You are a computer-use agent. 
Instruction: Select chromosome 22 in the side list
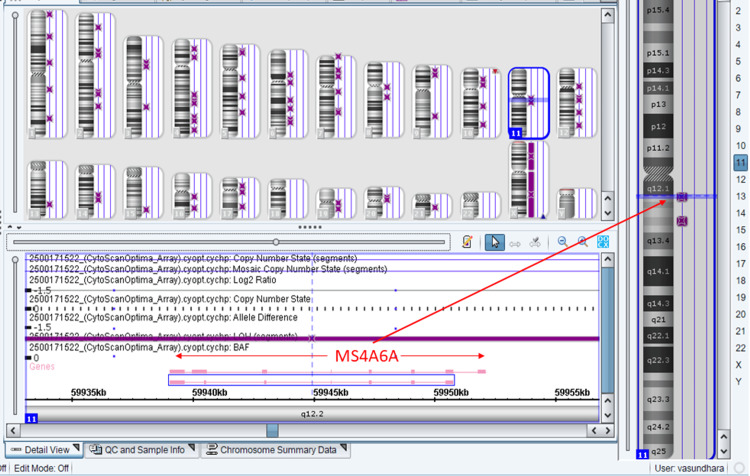point(740,348)
